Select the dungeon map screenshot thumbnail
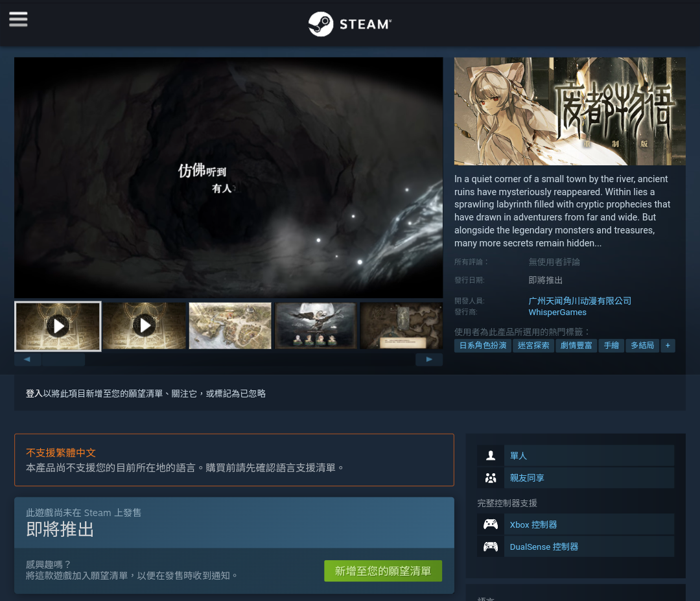The height and width of the screenshot is (601, 700). [x=401, y=326]
